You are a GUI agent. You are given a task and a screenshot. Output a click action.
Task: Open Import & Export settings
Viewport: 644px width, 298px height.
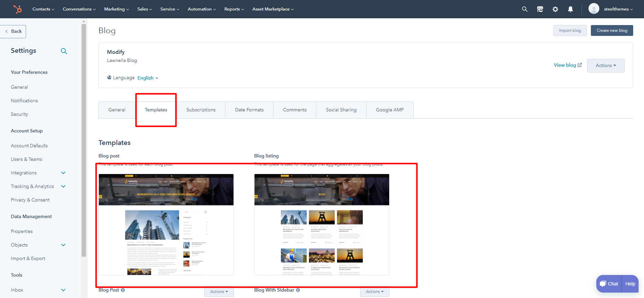click(28, 258)
